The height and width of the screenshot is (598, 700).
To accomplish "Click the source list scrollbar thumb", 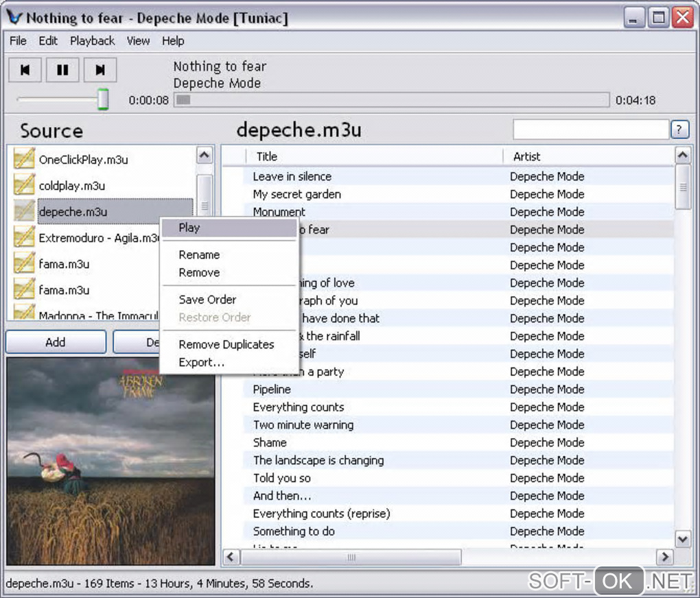I will coord(205,196).
